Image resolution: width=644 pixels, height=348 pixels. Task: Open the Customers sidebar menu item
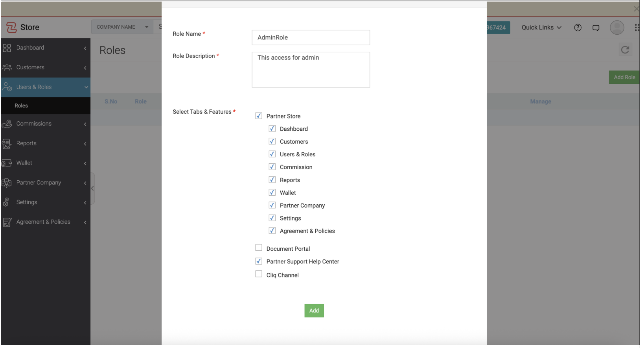click(x=46, y=68)
